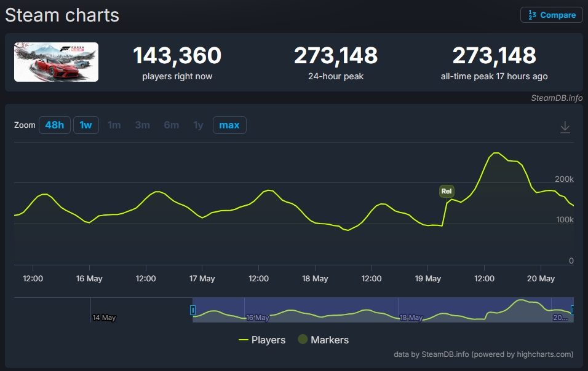Click the yellow-green Players legend line swatch
The image size is (588, 371).
[244, 340]
